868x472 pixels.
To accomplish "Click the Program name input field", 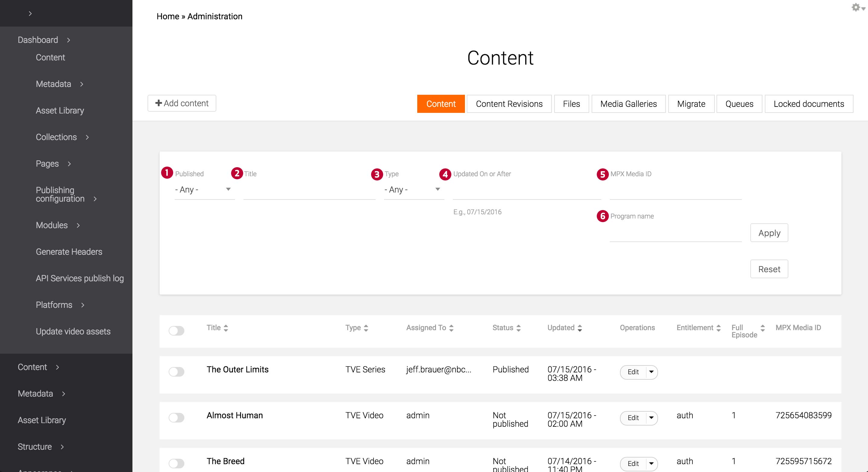I will (675, 234).
